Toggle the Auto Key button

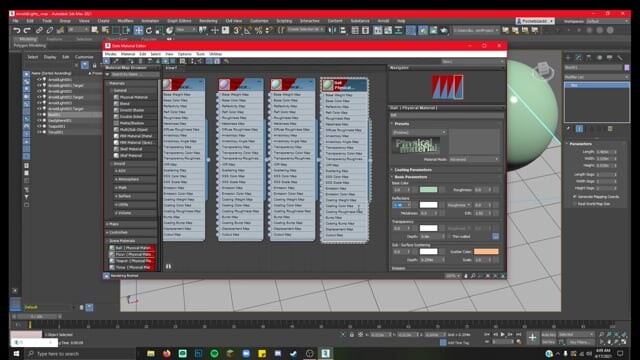click(x=549, y=335)
